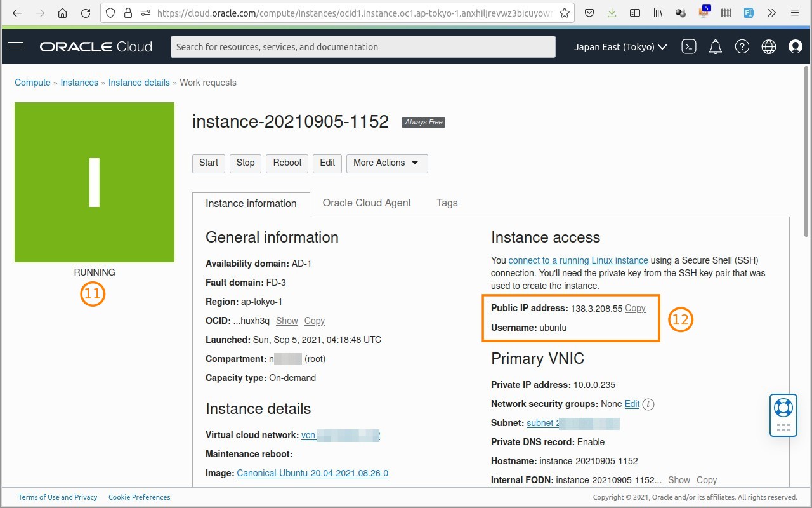Viewport: 812px width, 508px height.
Task: Click the life-ring support widget icon
Action: tap(783, 408)
